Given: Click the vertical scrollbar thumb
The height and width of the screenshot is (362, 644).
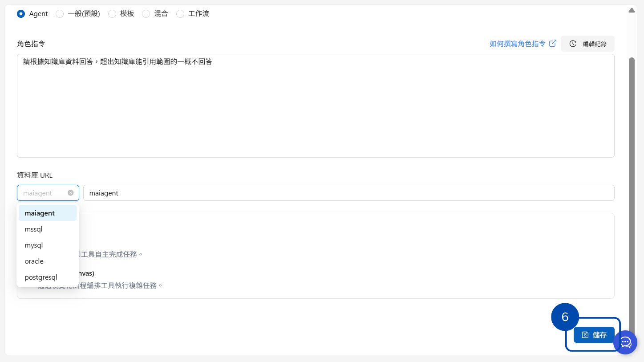Looking at the screenshot, I should pos(632,178).
